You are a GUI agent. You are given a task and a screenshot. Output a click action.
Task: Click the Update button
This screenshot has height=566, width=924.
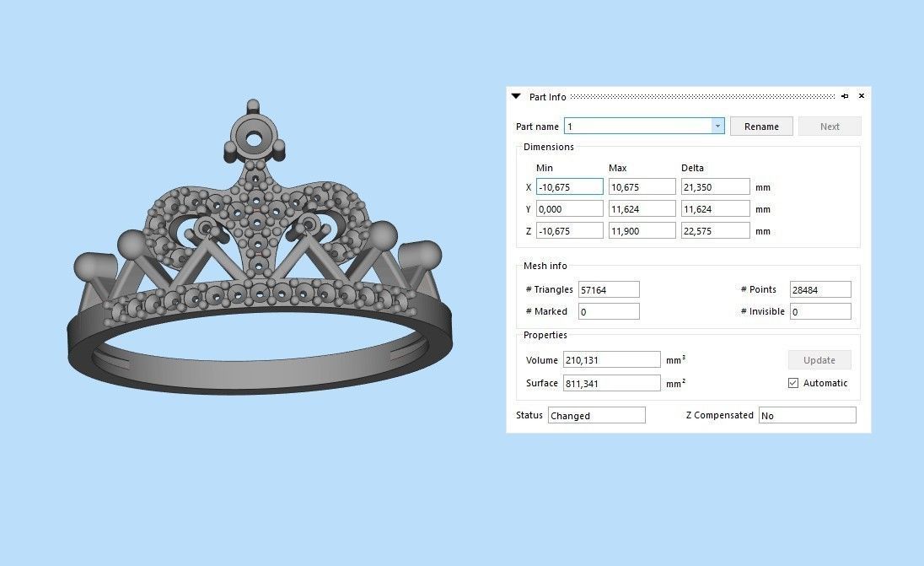(x=819, y=359)
